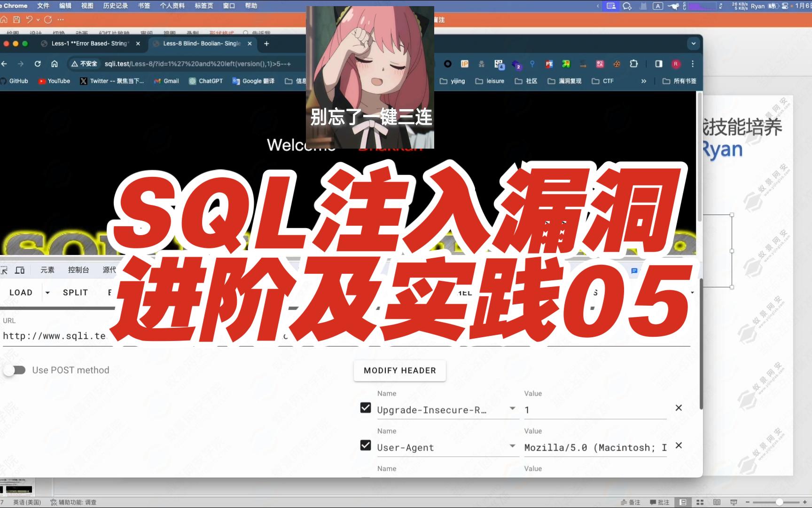Screen dimensions: 812x508
Task: Expand the User-Agent name dropdown
Action: tap(513, 446)
